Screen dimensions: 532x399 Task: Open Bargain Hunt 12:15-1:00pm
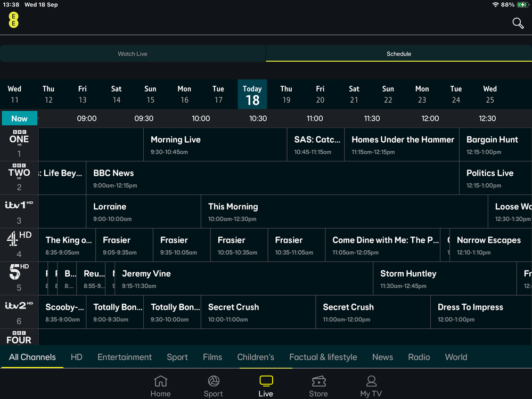(x=495, y=144)
